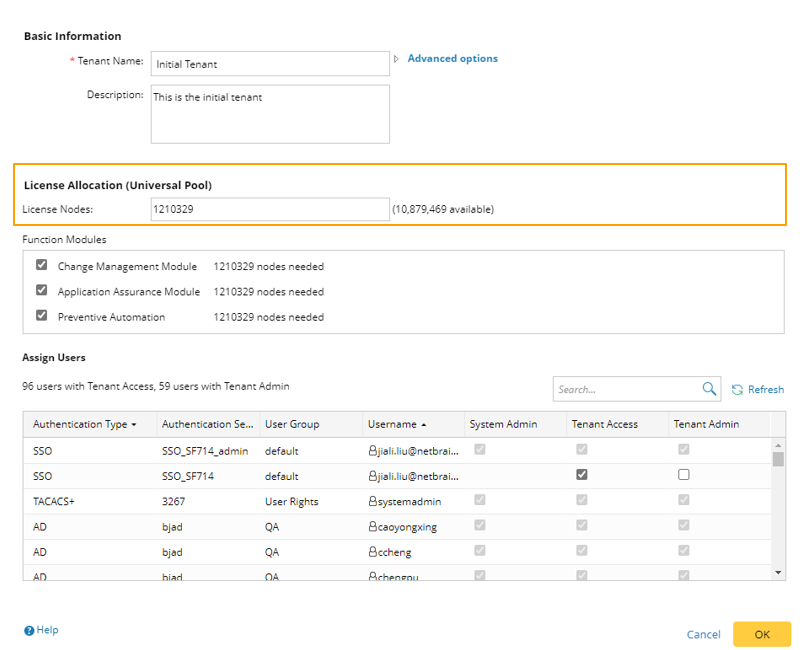Open Help via the question mark icon
This screenshot has height=650, width=803.
click(29, 631)
